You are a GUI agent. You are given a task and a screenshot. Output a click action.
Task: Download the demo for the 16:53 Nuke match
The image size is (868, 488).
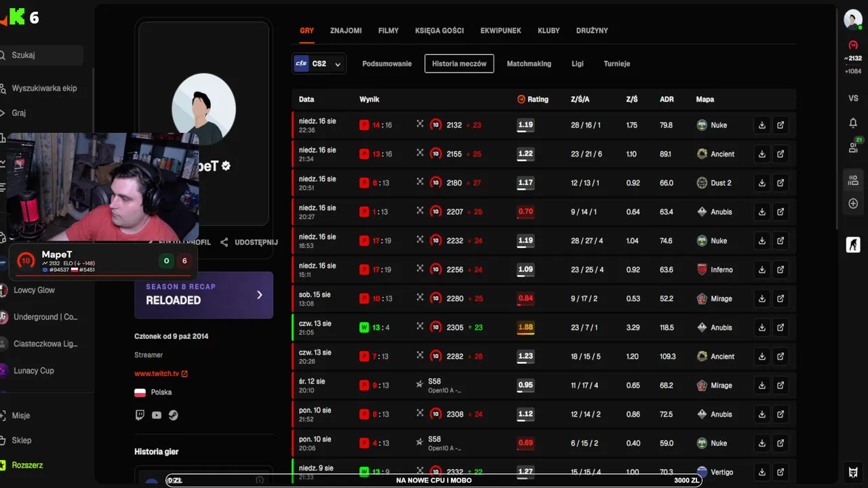[x=762, y=241]
